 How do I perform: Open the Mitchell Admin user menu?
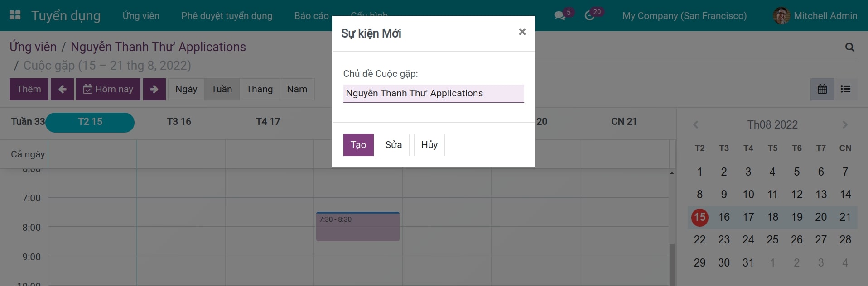[x=815, y=16]
